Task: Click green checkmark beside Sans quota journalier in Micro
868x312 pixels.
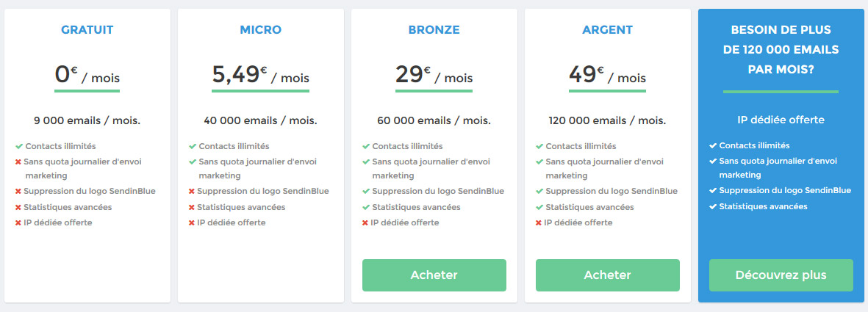Action: pos(193,162)
